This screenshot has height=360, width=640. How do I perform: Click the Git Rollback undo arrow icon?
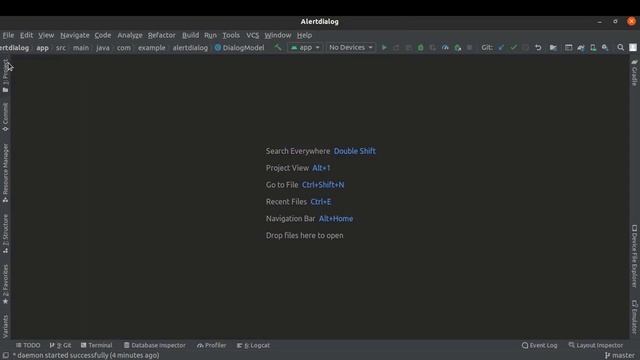pos(538,48)
